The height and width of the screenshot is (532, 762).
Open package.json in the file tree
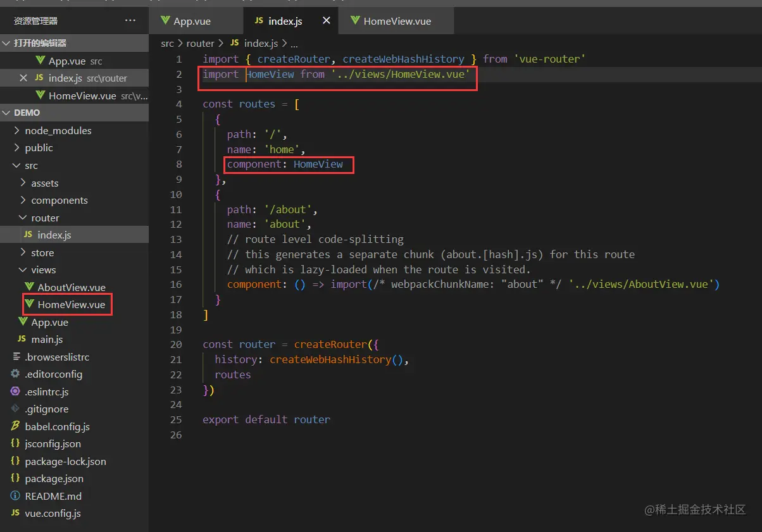point(74,479)
